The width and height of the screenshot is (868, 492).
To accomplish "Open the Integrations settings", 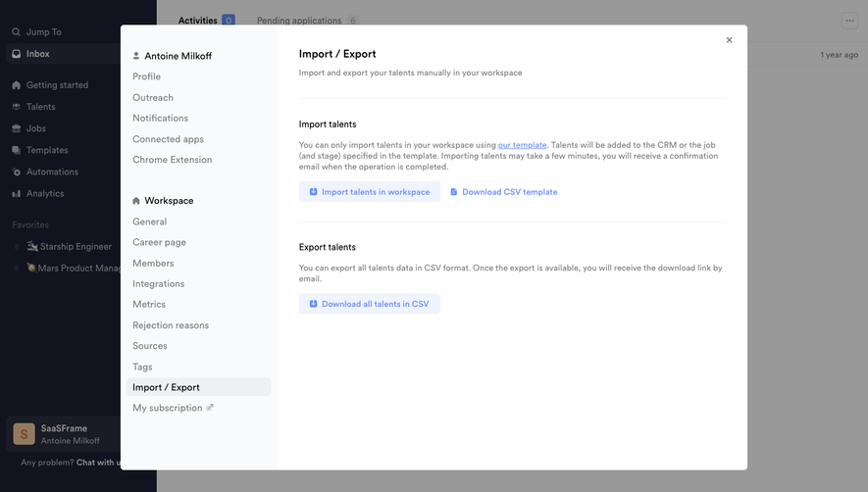I will click(158, 283).
